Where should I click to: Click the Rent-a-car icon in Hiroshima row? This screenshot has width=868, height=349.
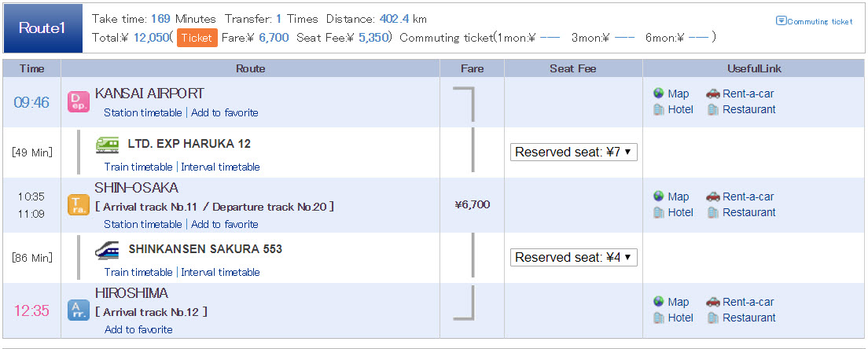712,302
